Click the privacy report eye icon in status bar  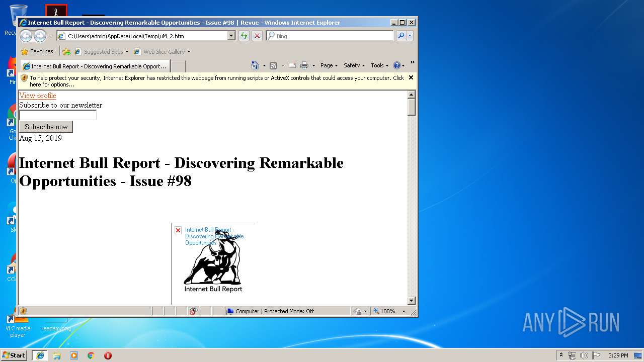[x=194, y=311]
